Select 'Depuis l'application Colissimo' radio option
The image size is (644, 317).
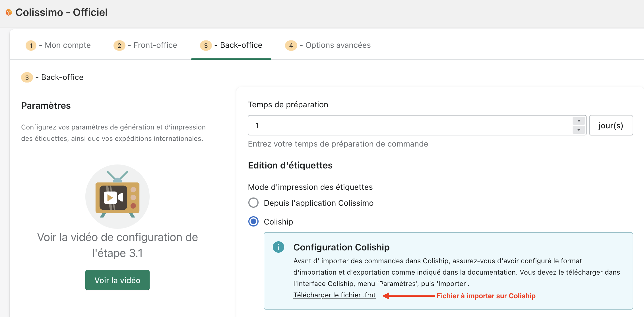[x=253, y=203]
